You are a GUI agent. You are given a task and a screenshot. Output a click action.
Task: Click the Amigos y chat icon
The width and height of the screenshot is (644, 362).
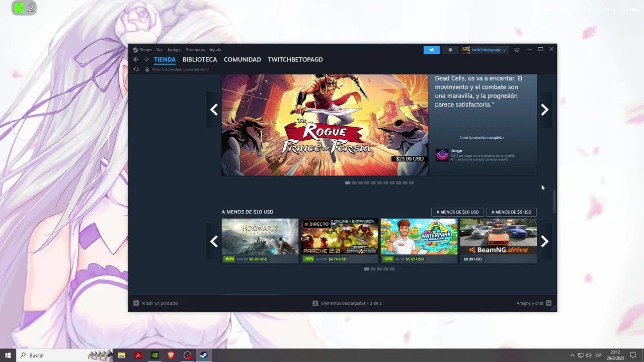click(549, 303)
